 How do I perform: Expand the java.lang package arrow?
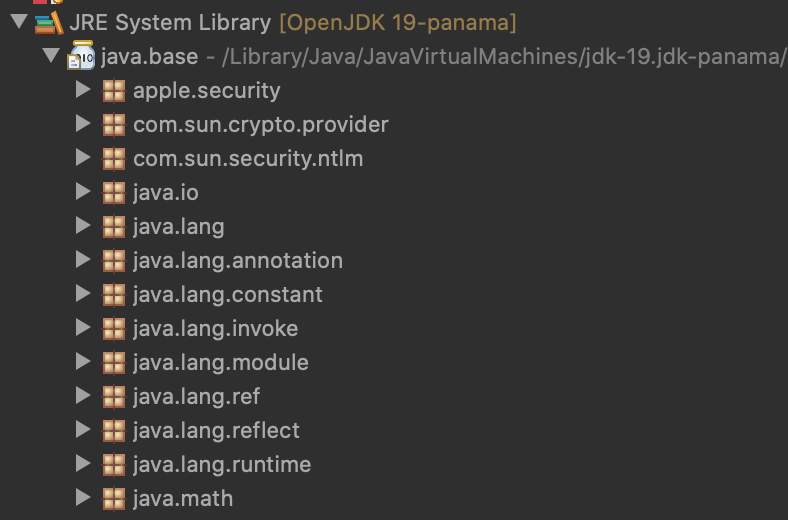84,227
